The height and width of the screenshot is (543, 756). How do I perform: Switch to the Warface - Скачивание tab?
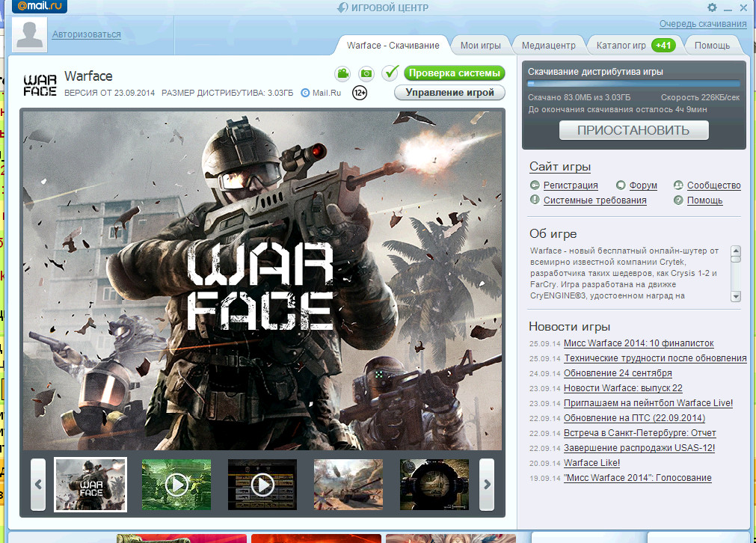[x=393, y=46]
